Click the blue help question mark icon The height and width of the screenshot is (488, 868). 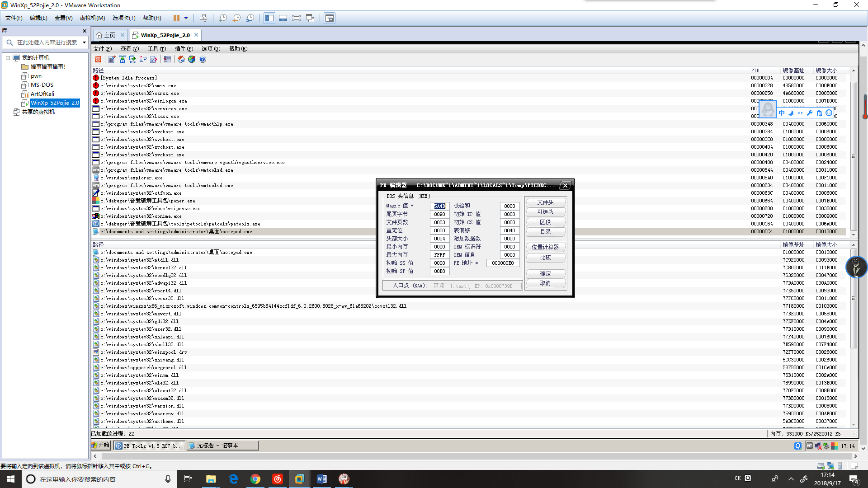[x=203, y=59]
